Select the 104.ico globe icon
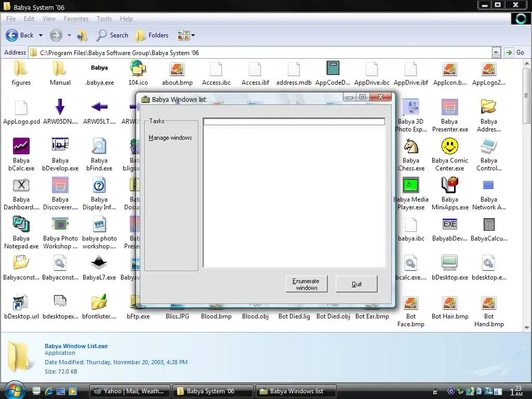532x399 pixels. point(138,68)
